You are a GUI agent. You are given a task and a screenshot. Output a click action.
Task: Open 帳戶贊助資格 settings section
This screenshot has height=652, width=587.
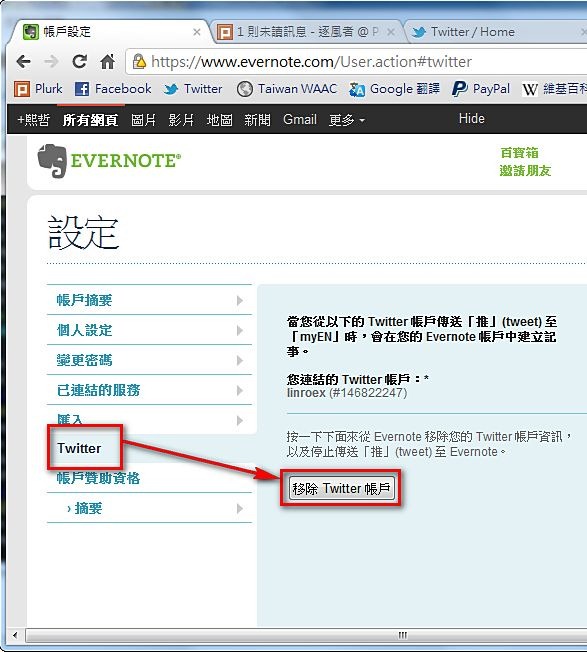pos(98,478)
